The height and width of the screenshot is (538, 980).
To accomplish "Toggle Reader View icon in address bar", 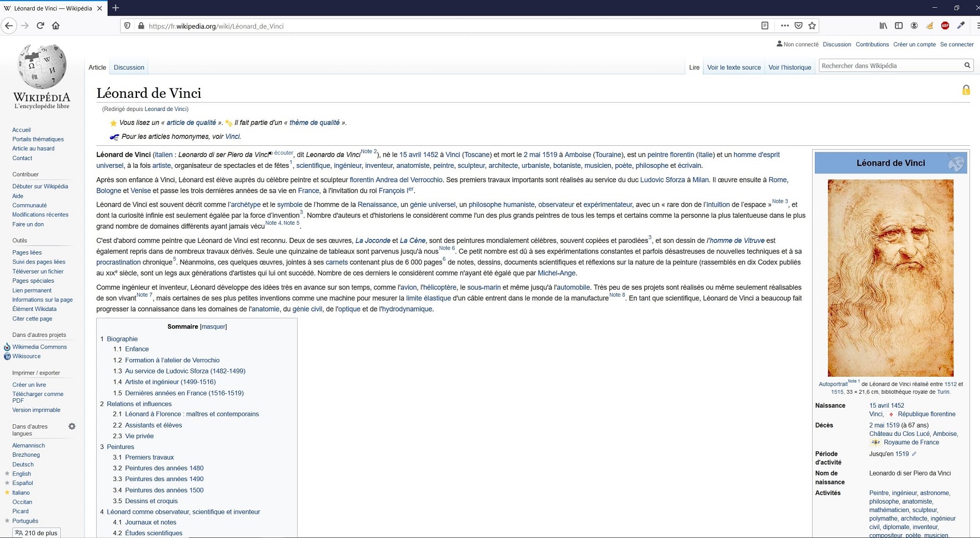I will 765,25.
